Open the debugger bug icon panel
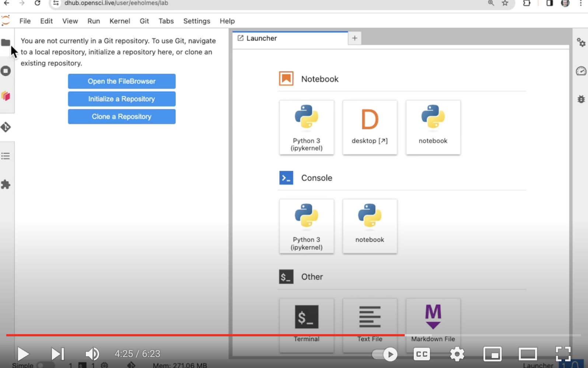Image resolution: width=588 pixels, height=368 pixels. [x=581, y=99]
